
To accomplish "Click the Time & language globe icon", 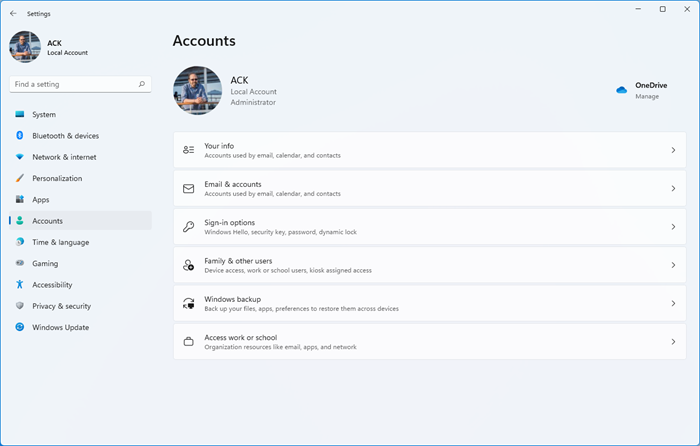I will pos(20,242).
